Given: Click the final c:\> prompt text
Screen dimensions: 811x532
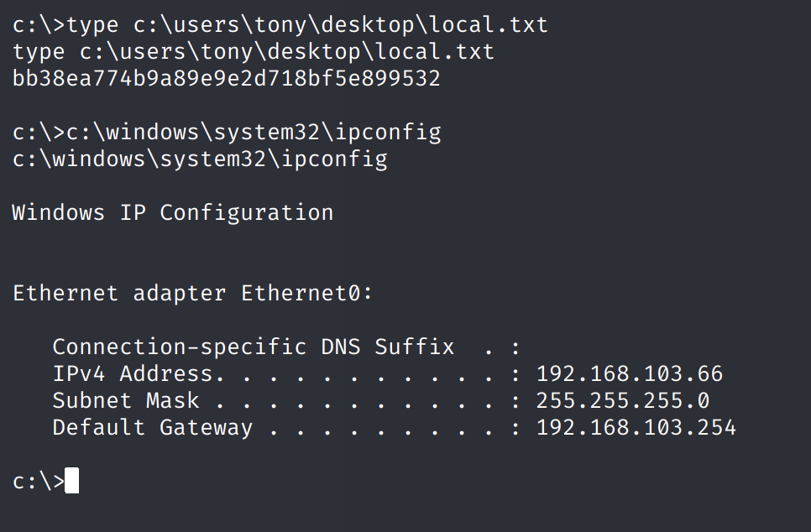Looking at the screenshot, I should (x=39, y=482).
